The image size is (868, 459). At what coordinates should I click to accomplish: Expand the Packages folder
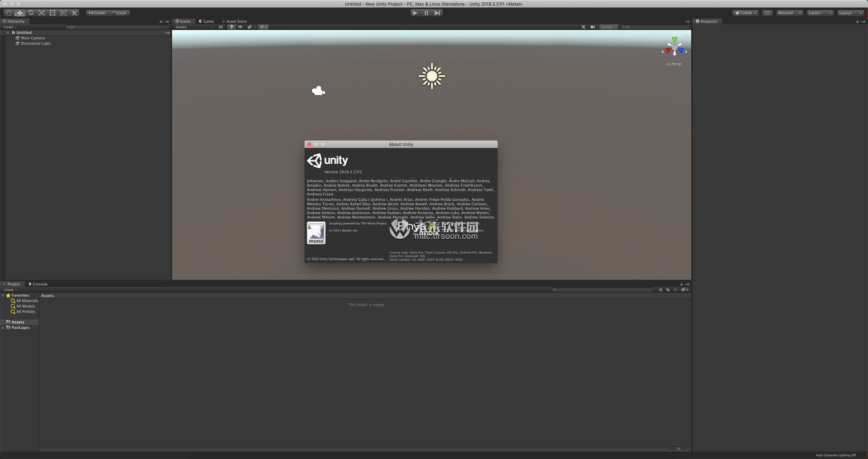(x=3, y=328)
